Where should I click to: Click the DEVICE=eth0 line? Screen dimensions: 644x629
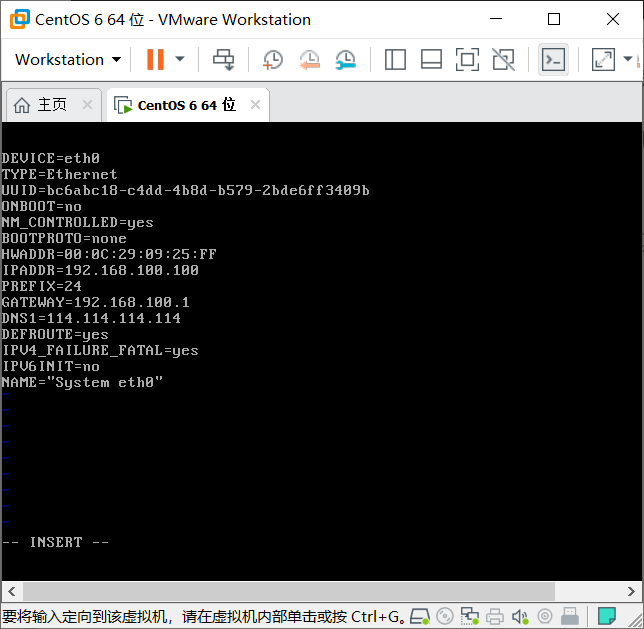click(51, 158)
